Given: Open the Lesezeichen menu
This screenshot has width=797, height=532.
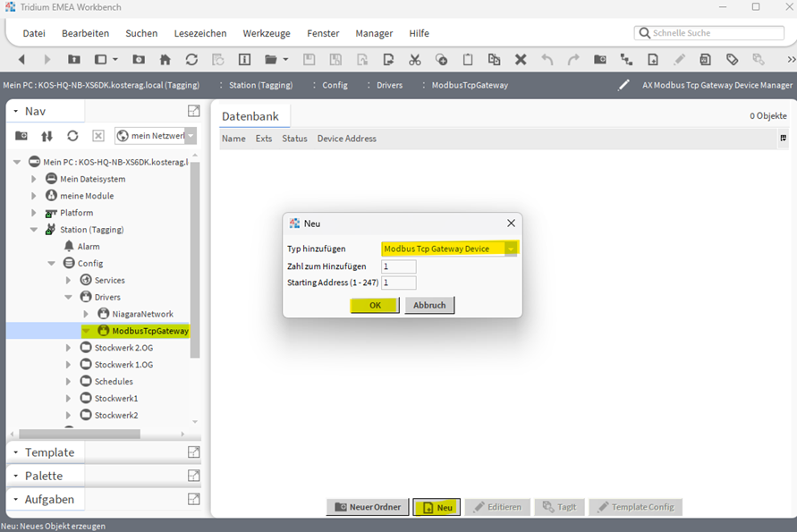Looking at the screenshot, I should pos(200,33).
